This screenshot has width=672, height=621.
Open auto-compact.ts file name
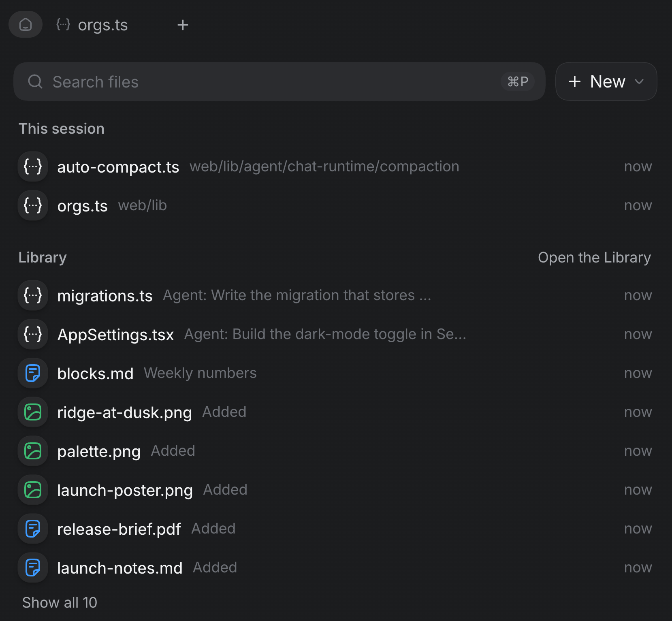point(118,167)
